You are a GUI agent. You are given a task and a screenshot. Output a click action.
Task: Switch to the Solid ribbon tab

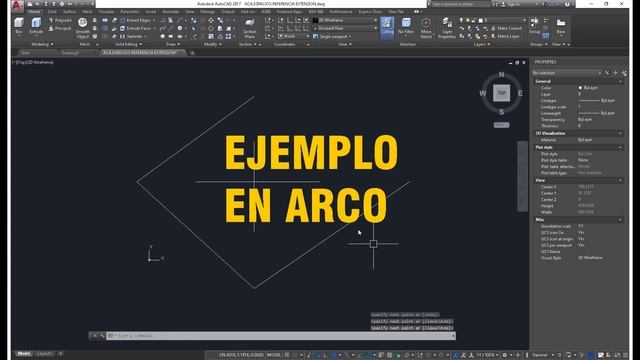(52, 12)
